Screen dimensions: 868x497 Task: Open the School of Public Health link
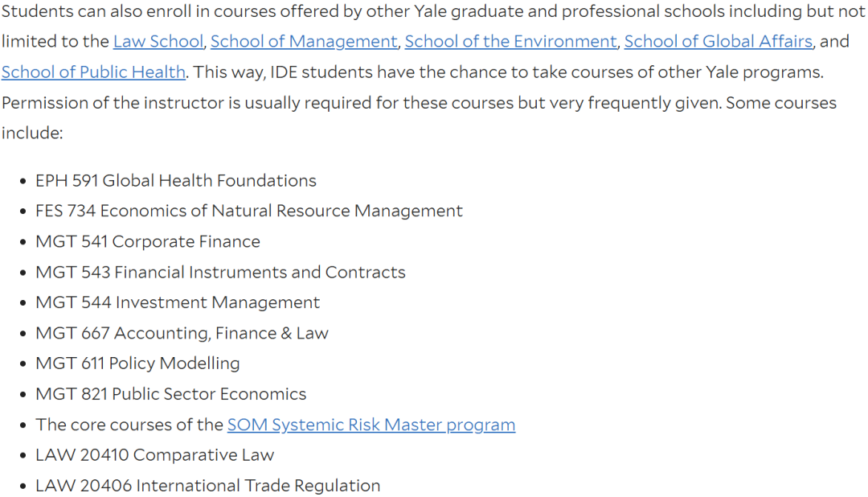click(93, 72)
